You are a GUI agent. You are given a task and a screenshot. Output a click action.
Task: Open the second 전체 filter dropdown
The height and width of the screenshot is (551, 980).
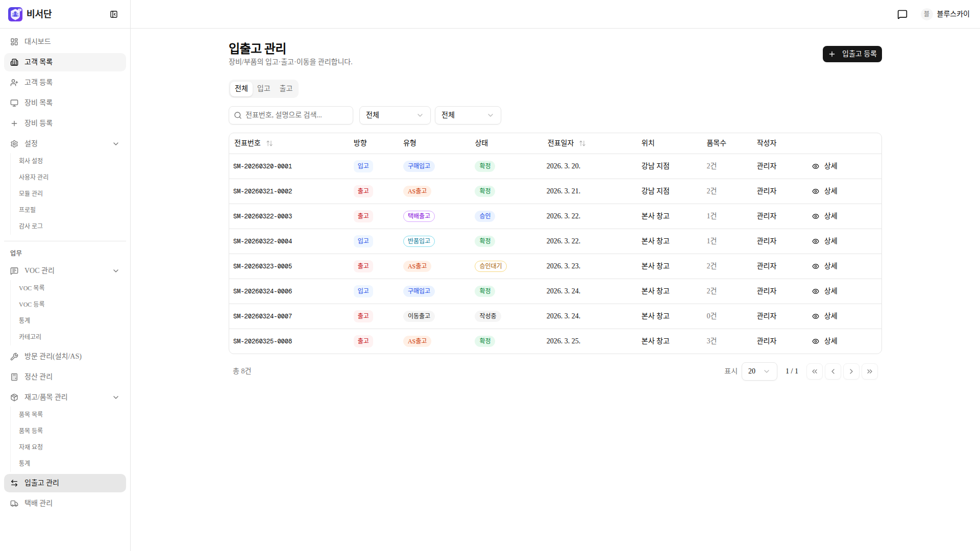point(468,115)
